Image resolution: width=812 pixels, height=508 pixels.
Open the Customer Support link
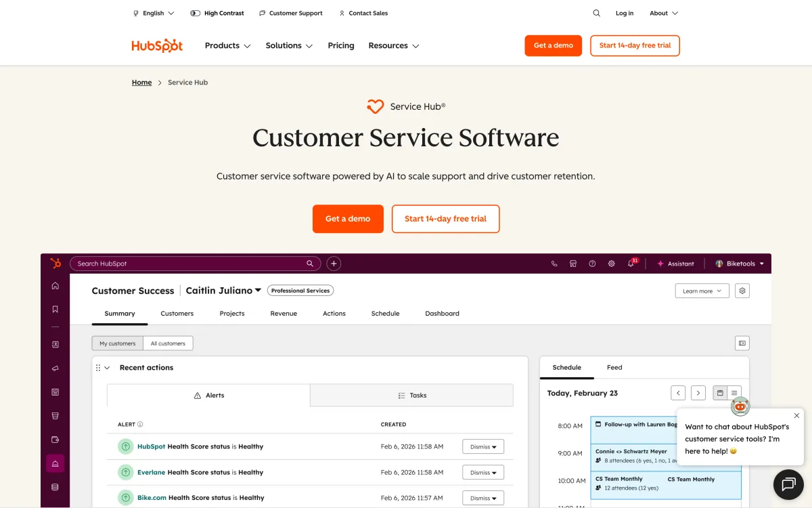(291, 13)
